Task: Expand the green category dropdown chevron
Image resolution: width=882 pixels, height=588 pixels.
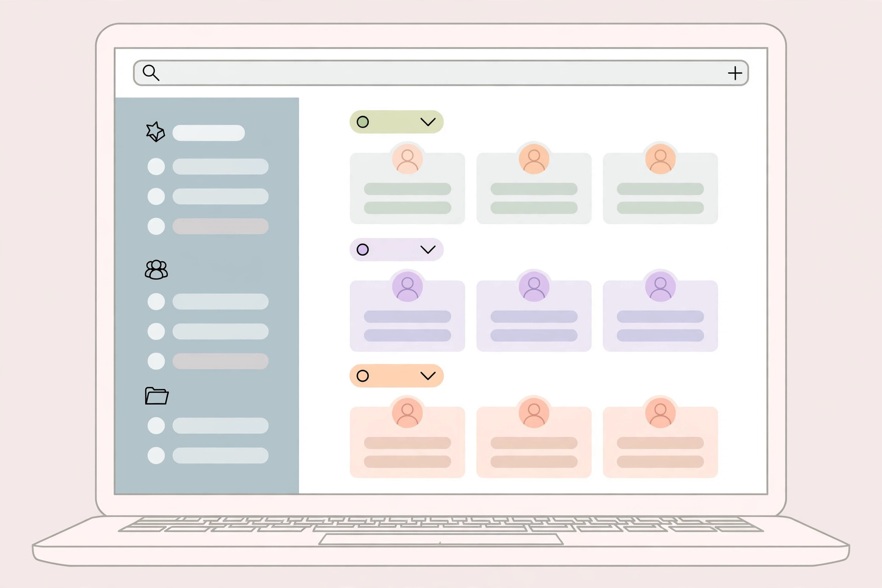Action: 428,122
